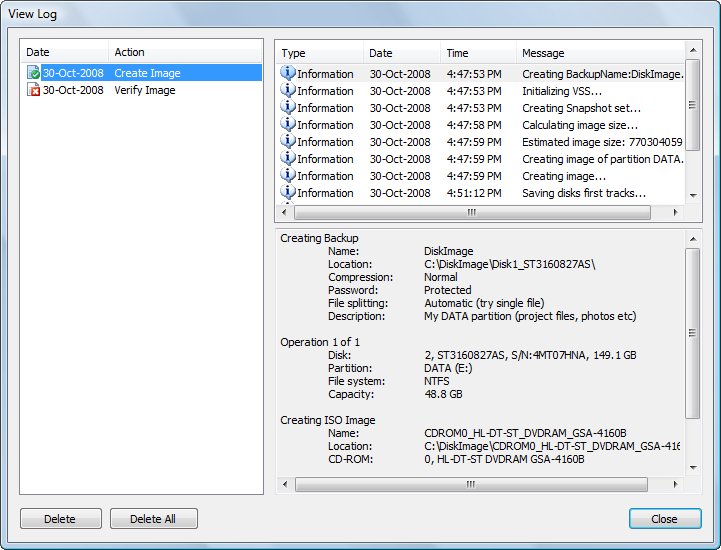Click the 'Operation 1 of 1' heading
Viewport: 721px width, 550px height.
[x=320, y=342]
